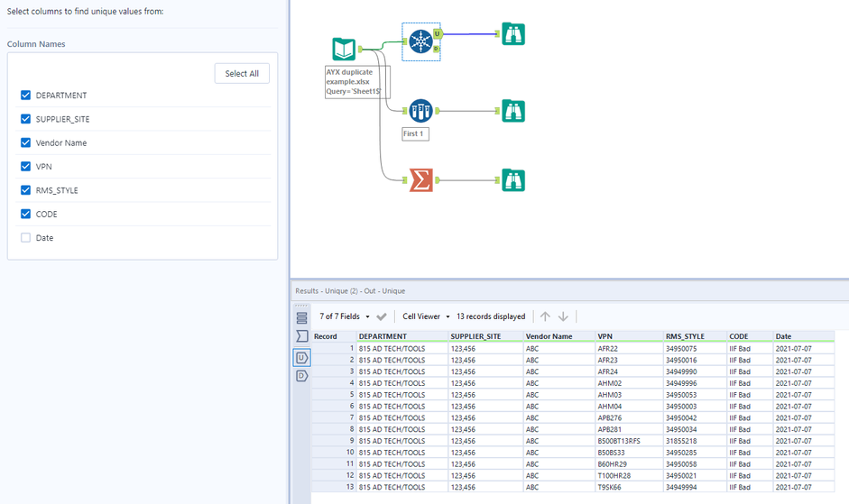Uncheck the CODE column checkbox
The width and height of the screenshot is (849, 504).
25,214
